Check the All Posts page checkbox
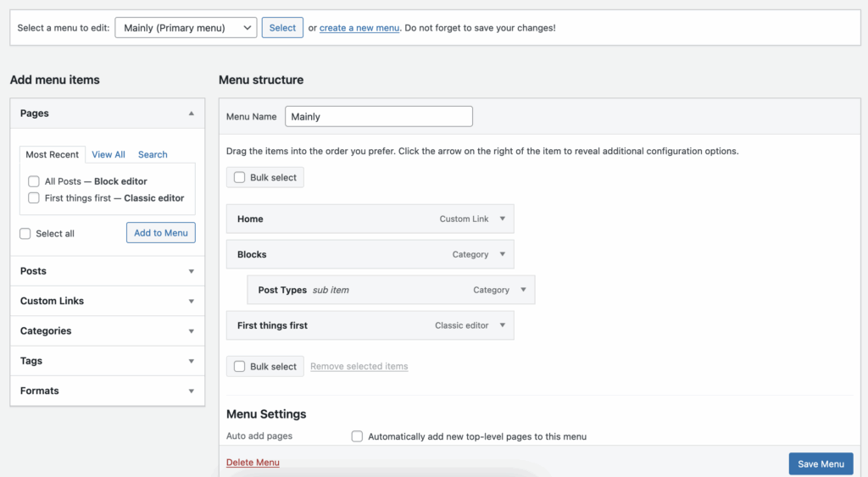Image resolution: width=868 pixels, height=477 pixels. point(34,181)
